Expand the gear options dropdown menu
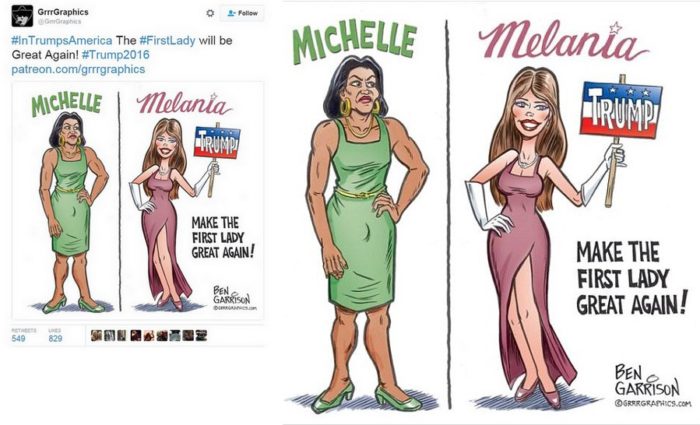The width and height of the screenshot is (700, 425). click(x=210, y=13)
